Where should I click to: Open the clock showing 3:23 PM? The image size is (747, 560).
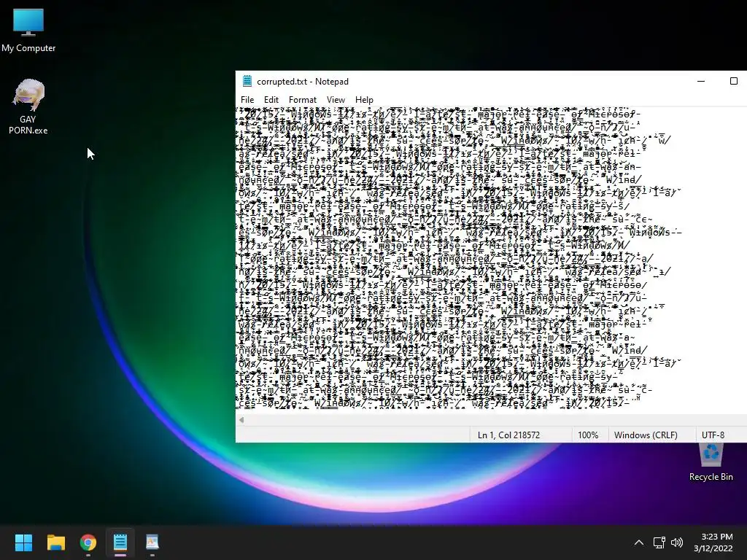coord(713,542)
